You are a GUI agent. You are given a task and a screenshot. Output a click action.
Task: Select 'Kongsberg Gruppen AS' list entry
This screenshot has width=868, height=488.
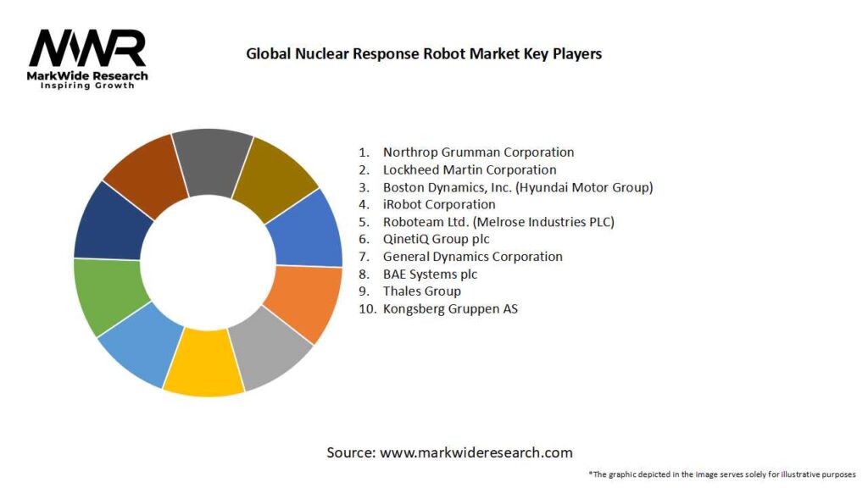tap(450, 308)
